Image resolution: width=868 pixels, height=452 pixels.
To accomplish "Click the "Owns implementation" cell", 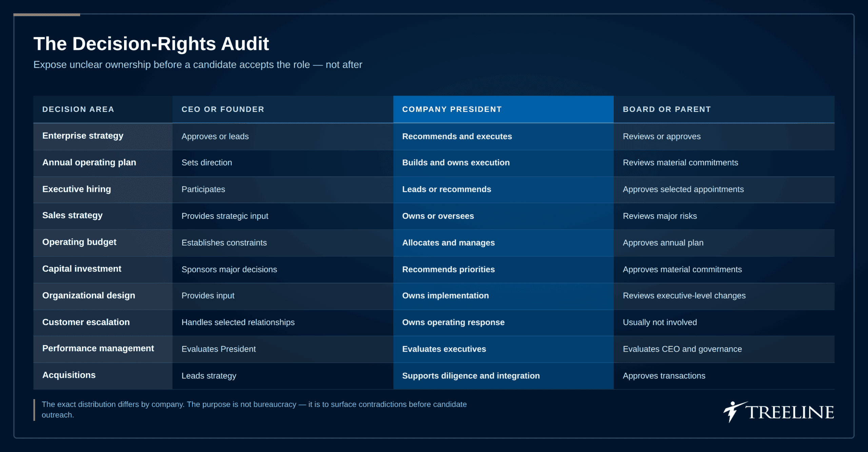I will pos(504,296).
